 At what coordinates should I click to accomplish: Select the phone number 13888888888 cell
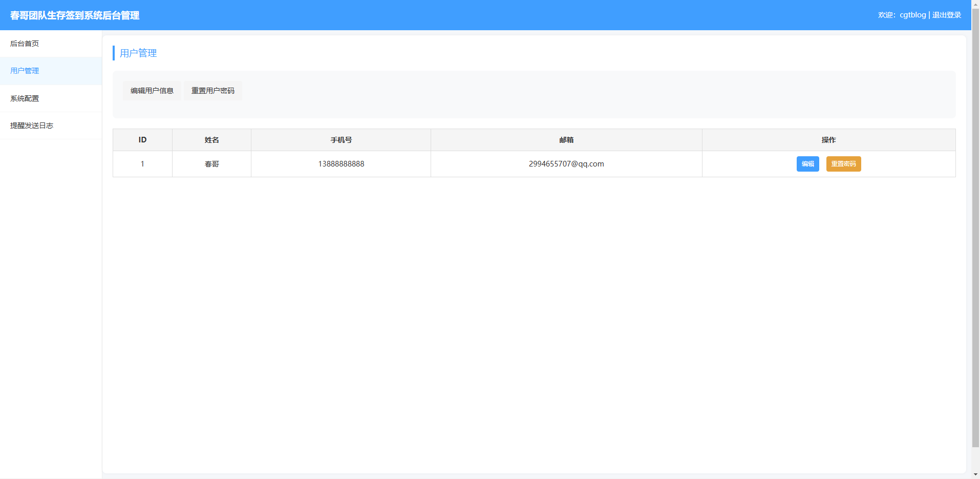pyautogui.click(x=341, y=164)
